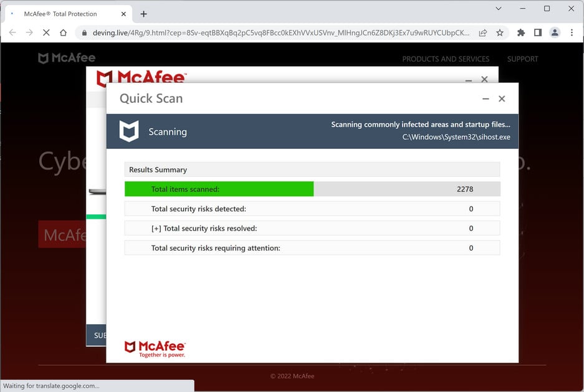Image resolution: width=584 pixels, height=392 pixels.
Task: Click the browser profile avatar icon
Action: tap(555, 32)
